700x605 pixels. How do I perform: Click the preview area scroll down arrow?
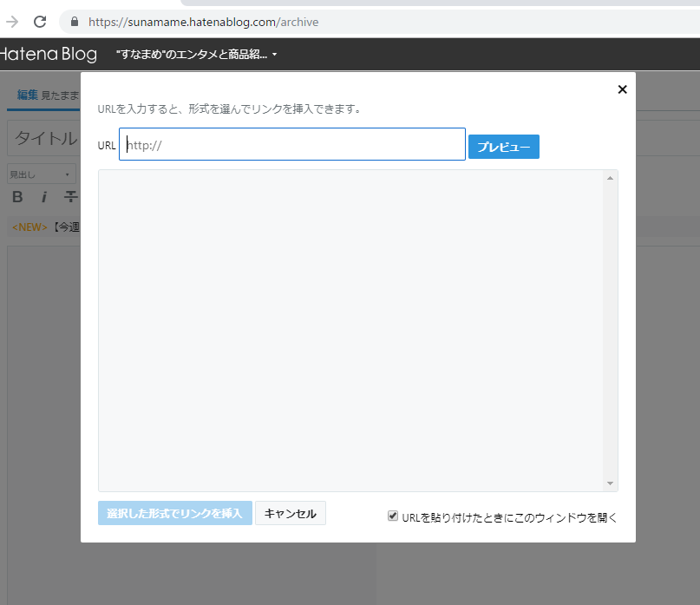610,483
